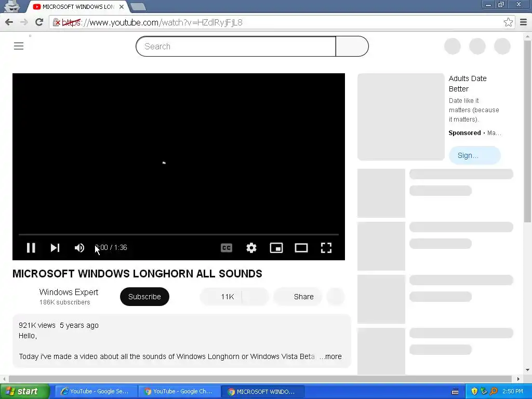Click the search submit button

352,46
